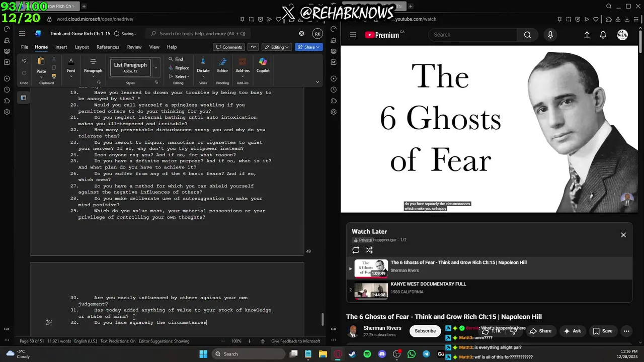Close the Watch Later playlist panel
The image size is (644, 362).
pyautogui.click(x=623, y=235)
